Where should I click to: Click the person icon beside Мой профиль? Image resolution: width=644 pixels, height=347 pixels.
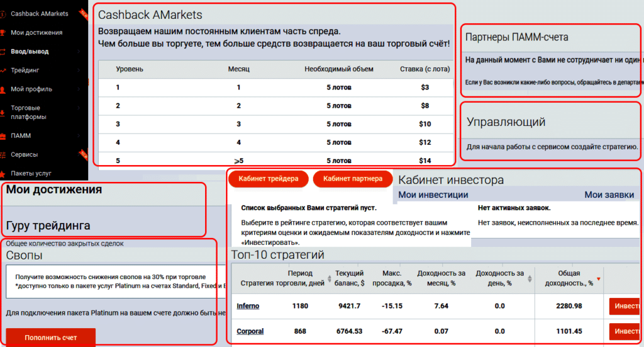click(3, 89)
